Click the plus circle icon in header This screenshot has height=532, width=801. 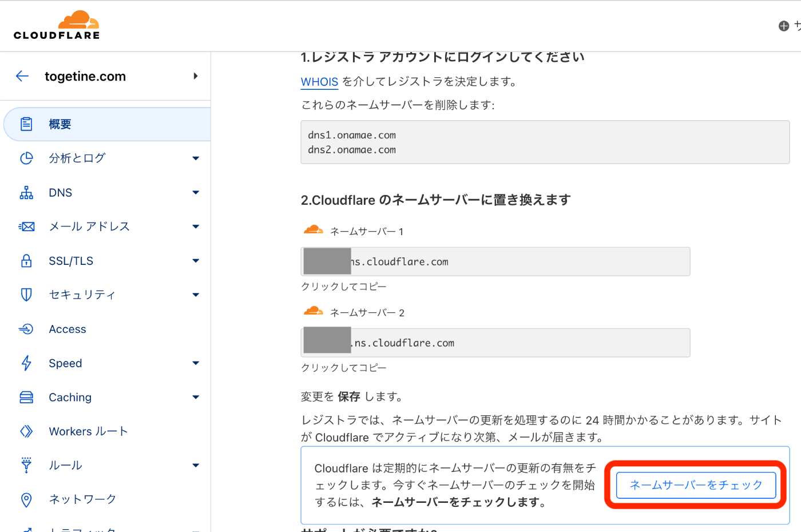pyautogui.click(x=784, y=26)
